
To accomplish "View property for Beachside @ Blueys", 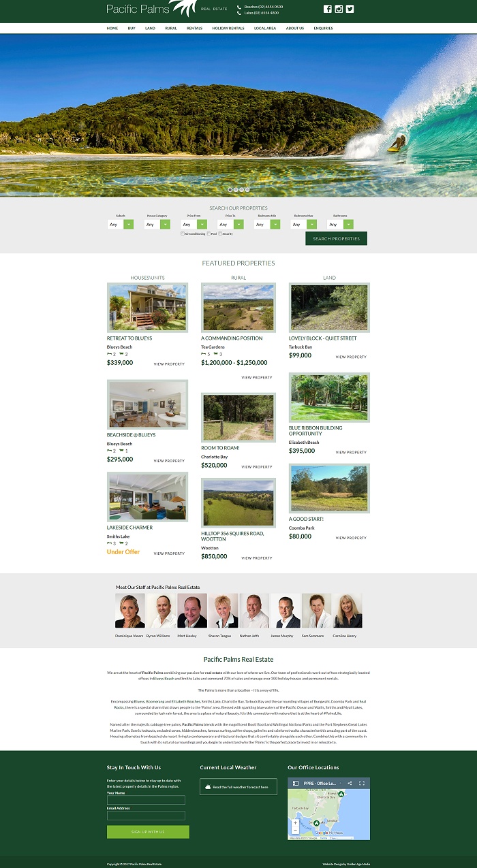I will [x=169, y=461].
